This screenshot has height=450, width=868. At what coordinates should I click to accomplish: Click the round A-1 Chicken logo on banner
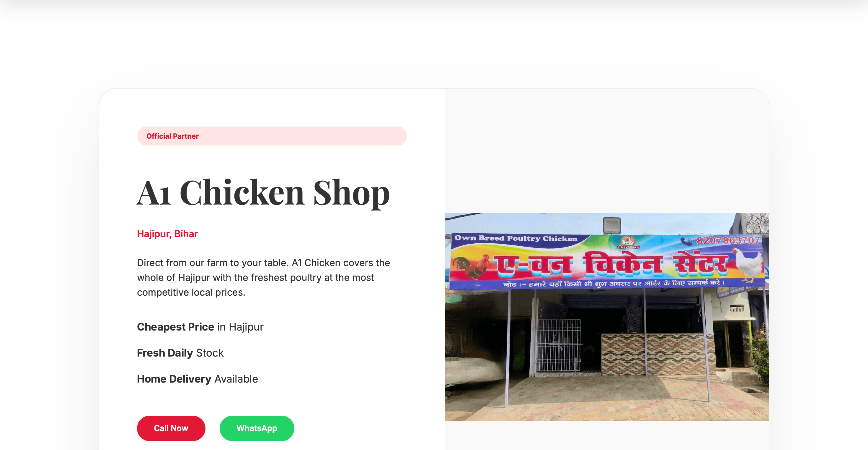629,242
